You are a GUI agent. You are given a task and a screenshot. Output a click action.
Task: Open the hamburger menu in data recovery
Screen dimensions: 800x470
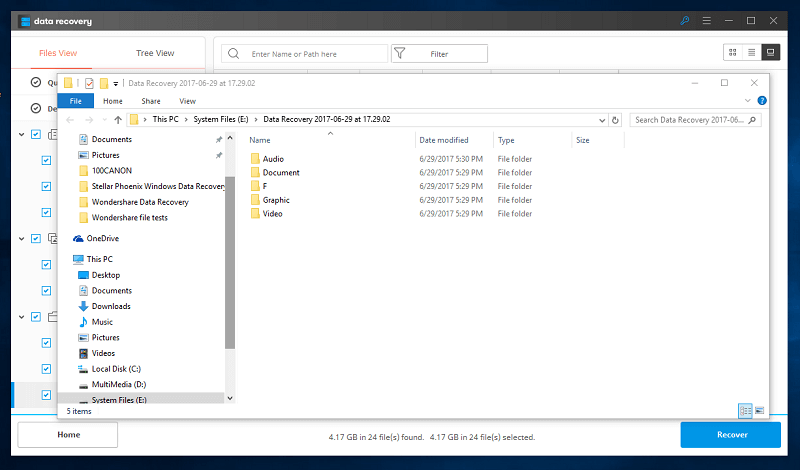pyautogui.click(x=707, y=21)
